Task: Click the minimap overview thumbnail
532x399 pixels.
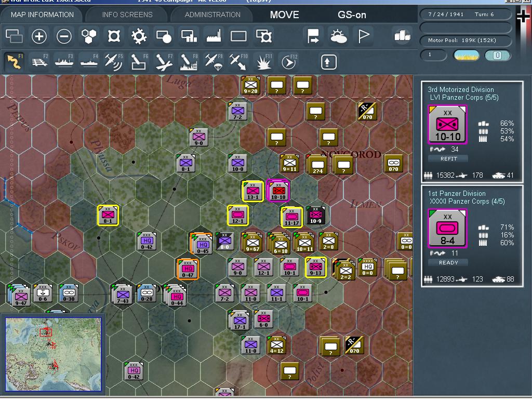Action: (54, 354)
